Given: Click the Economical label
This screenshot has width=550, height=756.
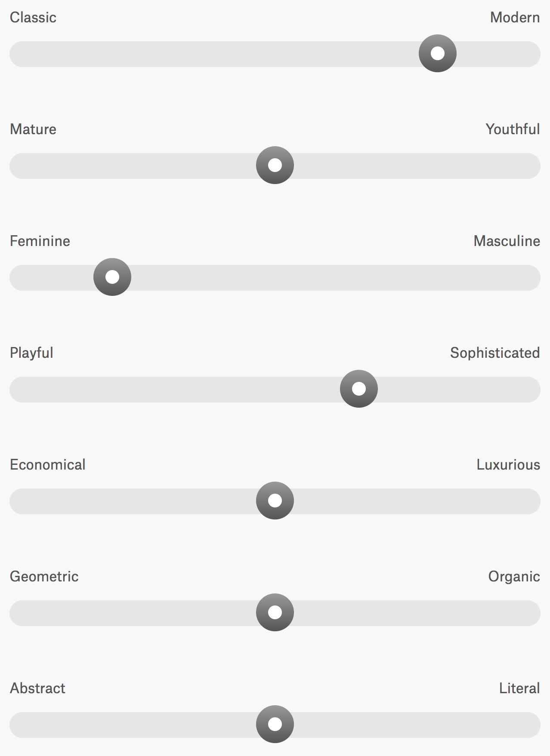Looking at the screenshot, I should [x=48, y=465].
